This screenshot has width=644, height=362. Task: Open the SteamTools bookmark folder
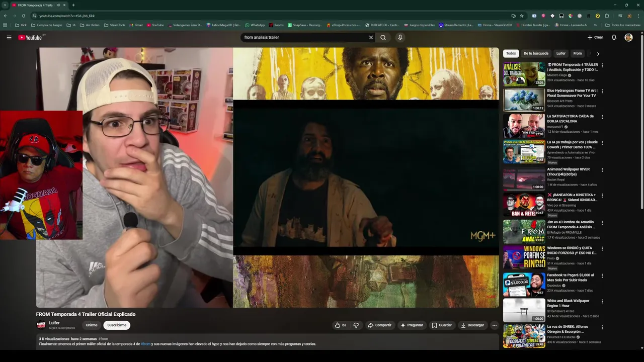point(115,25)
